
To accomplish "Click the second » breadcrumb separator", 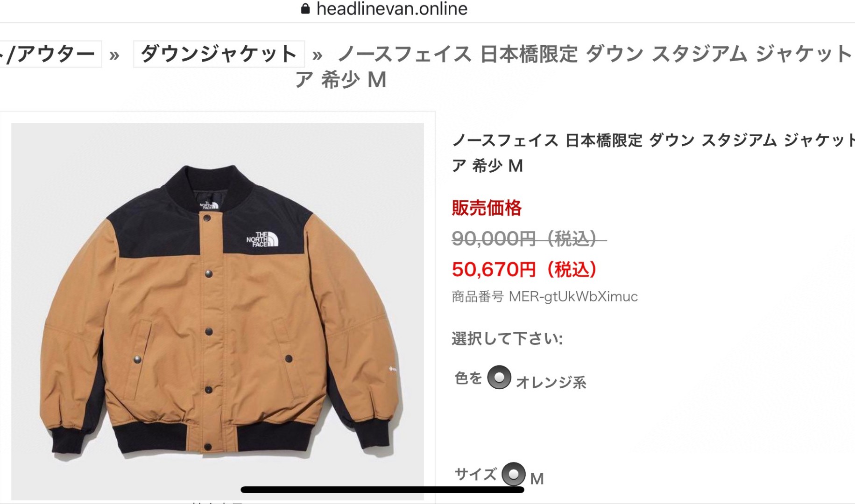I will click(x=318, y=56).
